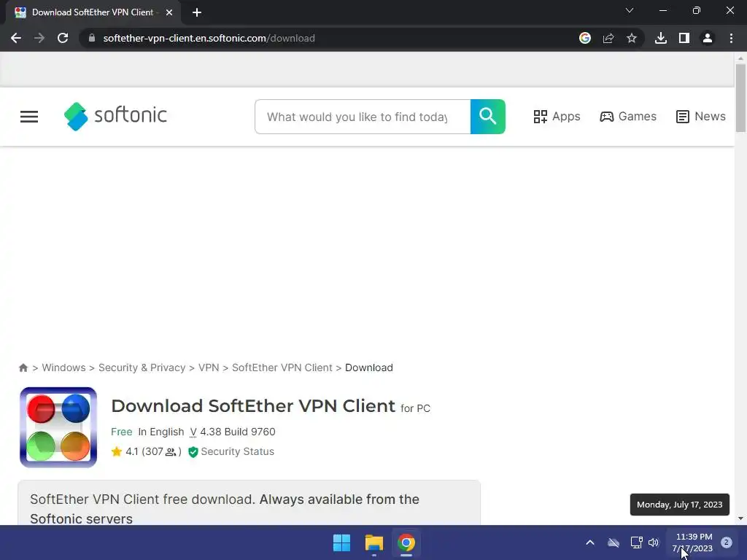
Task: Reload the Softonic page
Action: coord(63,38)
